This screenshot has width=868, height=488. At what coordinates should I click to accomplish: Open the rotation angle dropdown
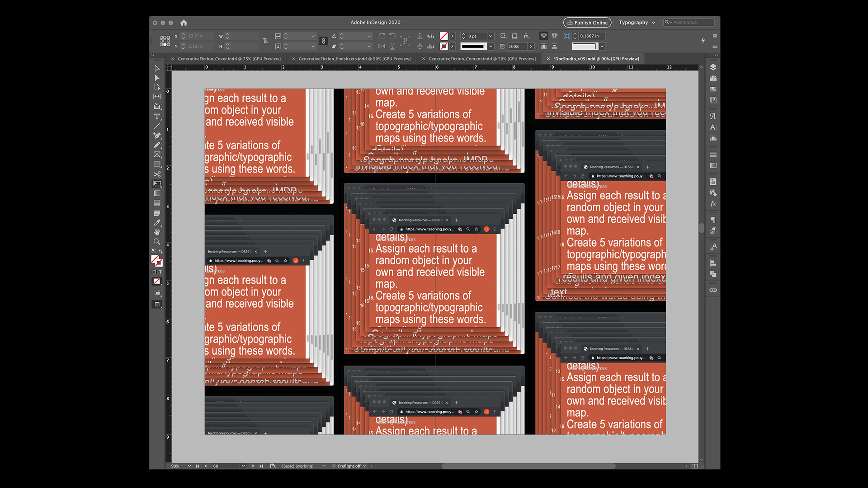369,36
